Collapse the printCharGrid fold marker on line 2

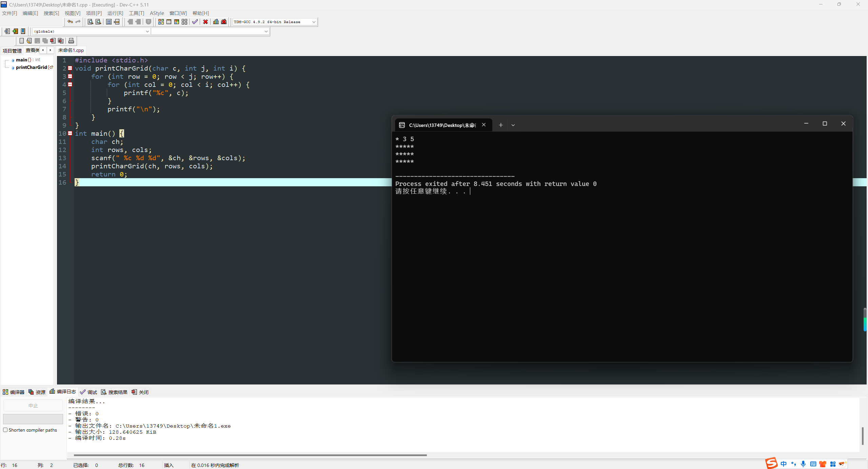[70, 68]
